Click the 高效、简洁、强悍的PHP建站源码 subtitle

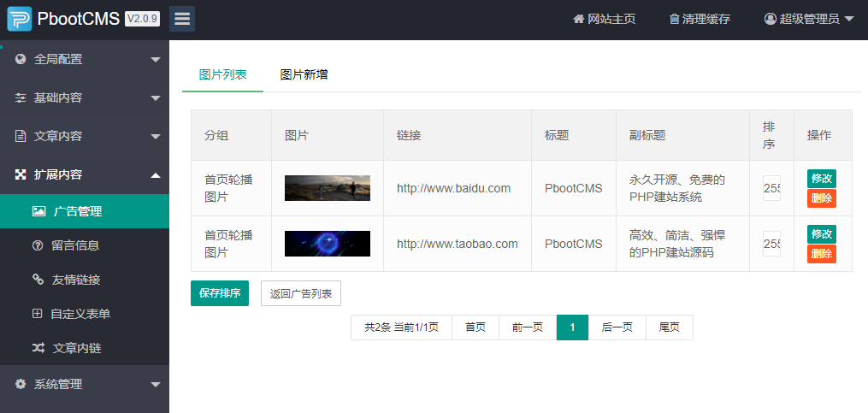tap(677, 244)
